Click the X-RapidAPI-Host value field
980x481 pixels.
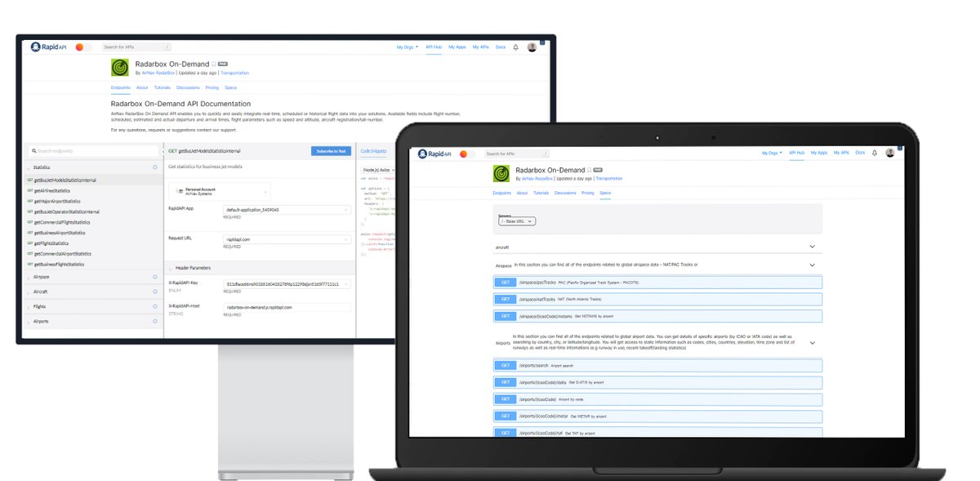287,307
